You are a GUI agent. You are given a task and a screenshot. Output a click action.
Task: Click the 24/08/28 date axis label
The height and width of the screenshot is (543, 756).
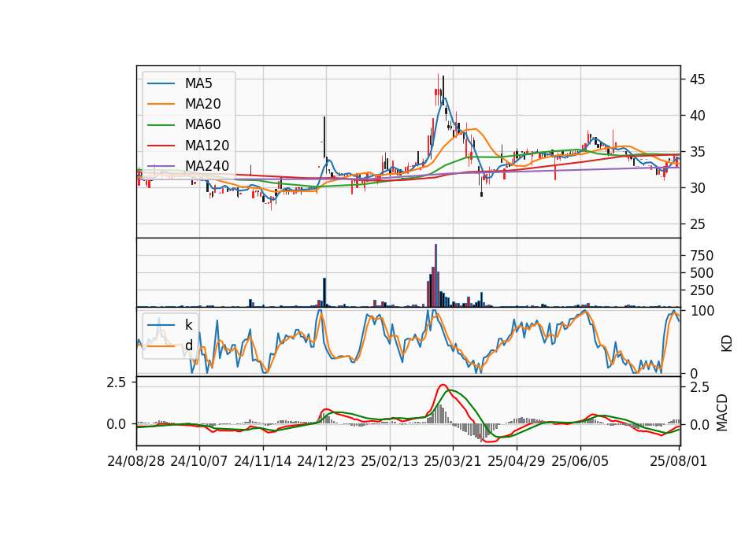pyautogui.click(x=136, y=461)
